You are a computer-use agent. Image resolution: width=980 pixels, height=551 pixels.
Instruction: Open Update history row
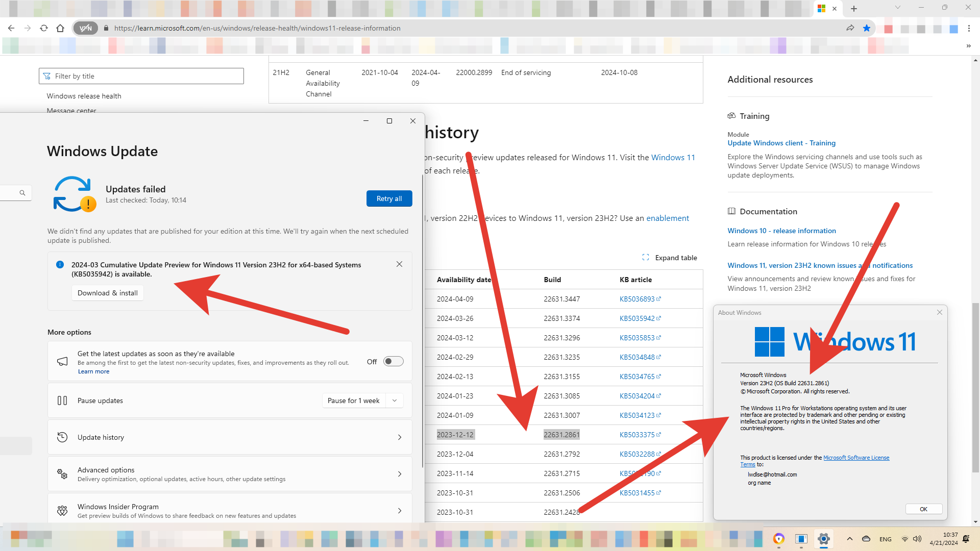[230, 437]
